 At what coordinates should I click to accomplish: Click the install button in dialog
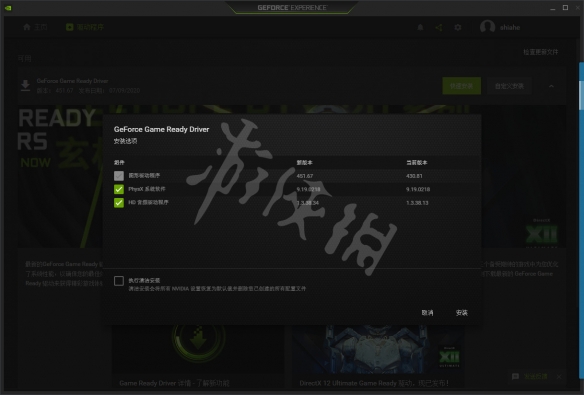coord(461,312)
